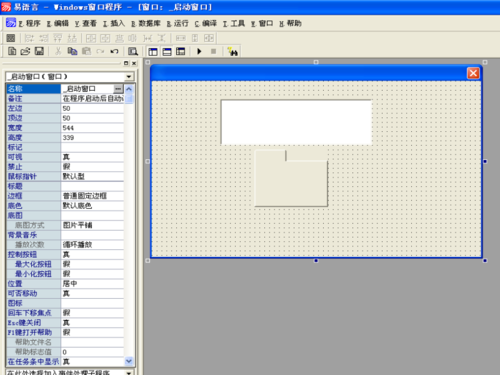Select the 边框 property row
Screen dimensions: 500x375
tap(65, 196)
